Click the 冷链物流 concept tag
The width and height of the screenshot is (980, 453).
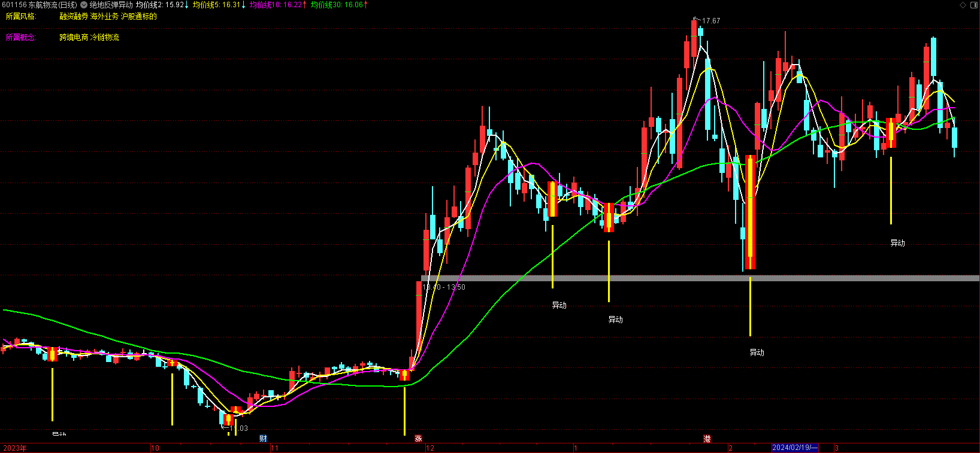point(105,37)
